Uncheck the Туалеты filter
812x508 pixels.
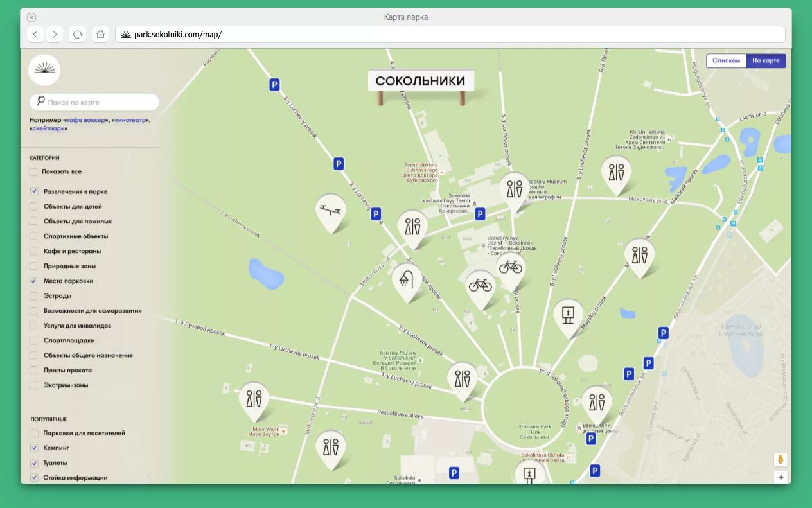click(34, 463)
